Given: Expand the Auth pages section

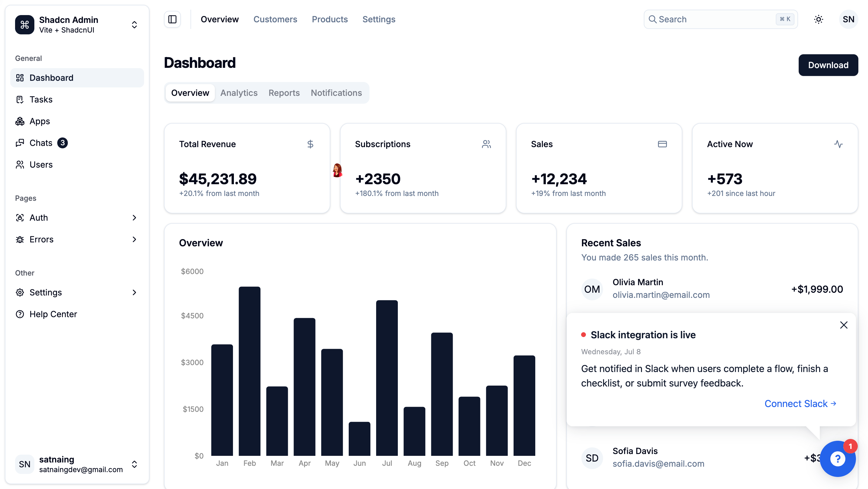Looking at the screenshot, I should pos(77,218).
